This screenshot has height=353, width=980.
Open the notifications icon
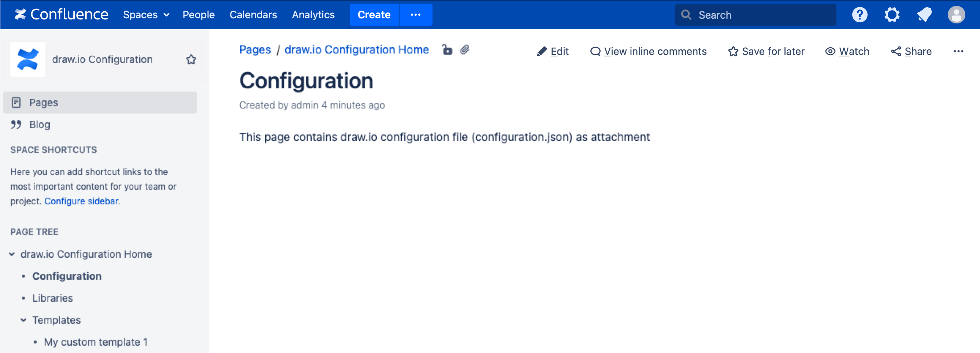click(x=924, y=14)
